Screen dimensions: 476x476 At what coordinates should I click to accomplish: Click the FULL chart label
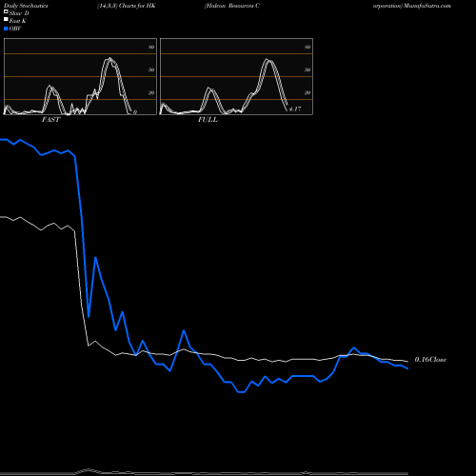208,120
